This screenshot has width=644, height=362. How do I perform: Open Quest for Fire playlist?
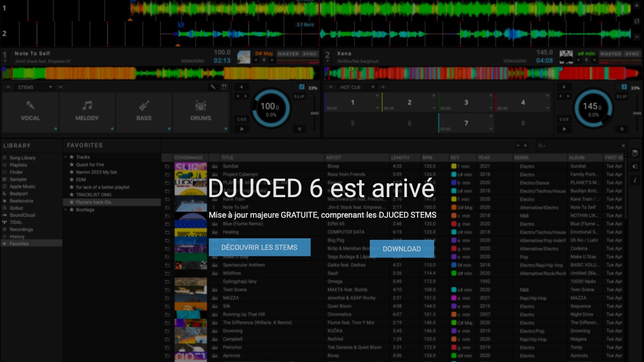tap(90, 165)
